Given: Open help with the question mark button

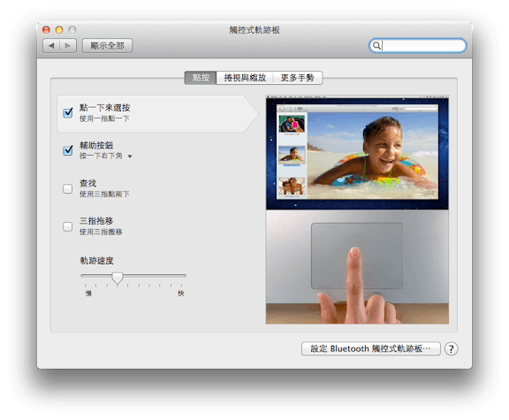Looking at the screenshot, I should 452,349.
